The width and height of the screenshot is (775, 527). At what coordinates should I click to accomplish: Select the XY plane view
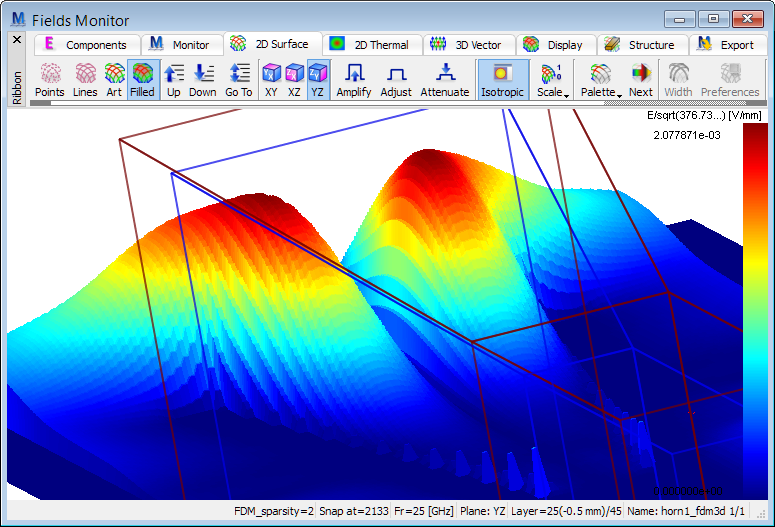click(x=271, y=79)
